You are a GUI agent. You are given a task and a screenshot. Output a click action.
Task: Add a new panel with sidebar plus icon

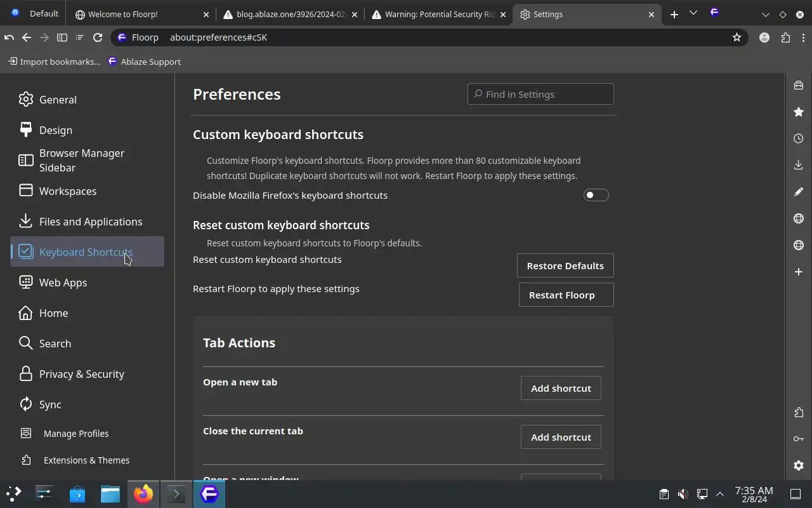(x=799, y=272)
